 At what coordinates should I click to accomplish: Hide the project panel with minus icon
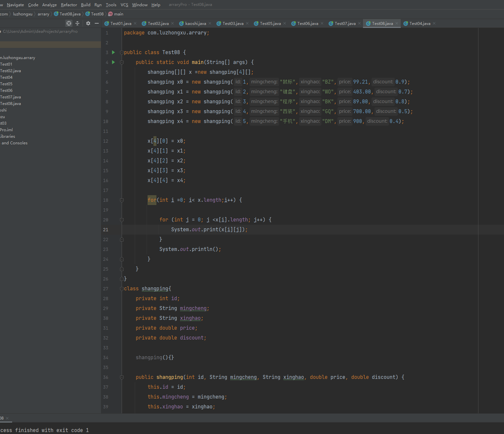pos(97,23)
